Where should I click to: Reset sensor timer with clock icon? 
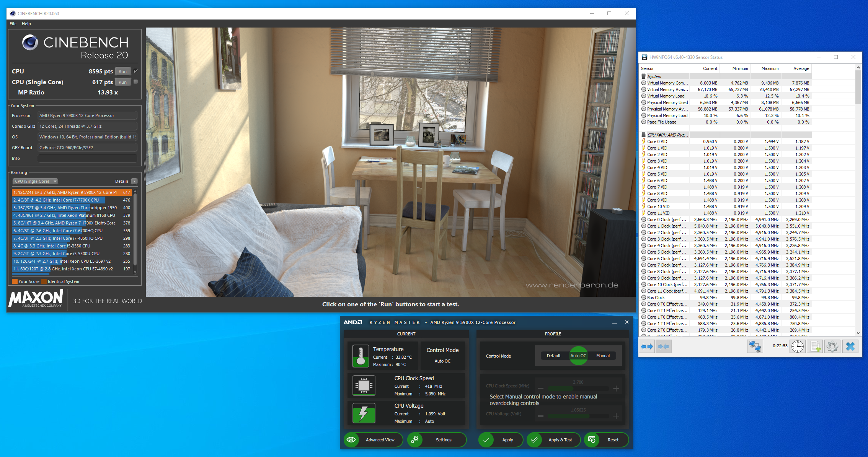[x=798, y=346]
